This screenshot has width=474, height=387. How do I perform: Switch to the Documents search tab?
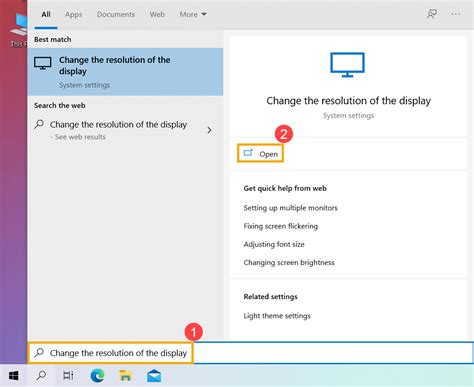[116, 14]
